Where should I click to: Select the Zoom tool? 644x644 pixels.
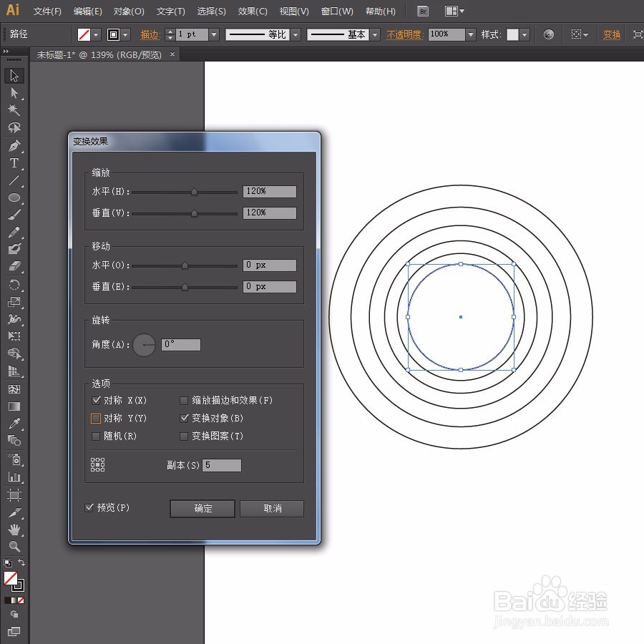point(15,547)
